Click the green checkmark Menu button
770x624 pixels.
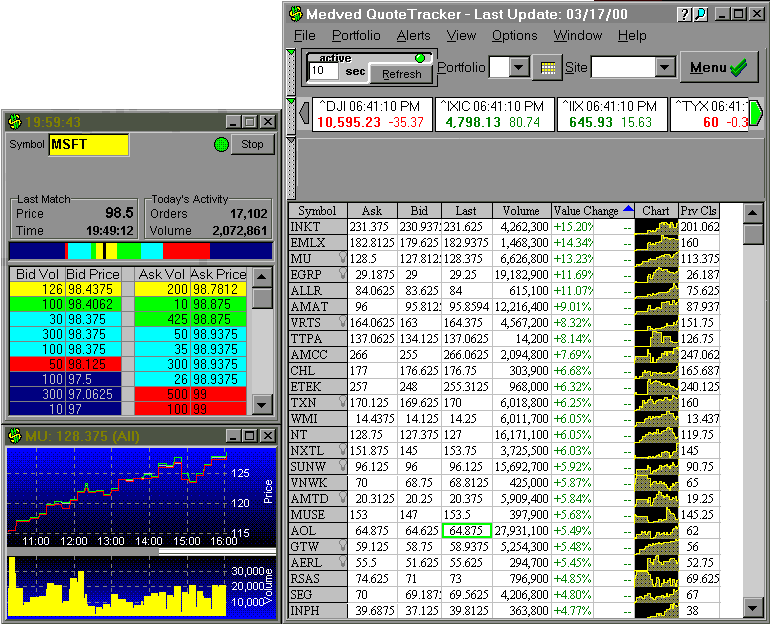[x=719, y=68]
